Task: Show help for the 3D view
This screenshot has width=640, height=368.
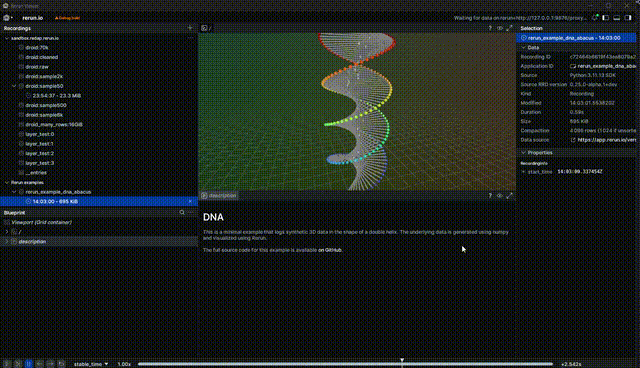Action: [x=490, y=28]
